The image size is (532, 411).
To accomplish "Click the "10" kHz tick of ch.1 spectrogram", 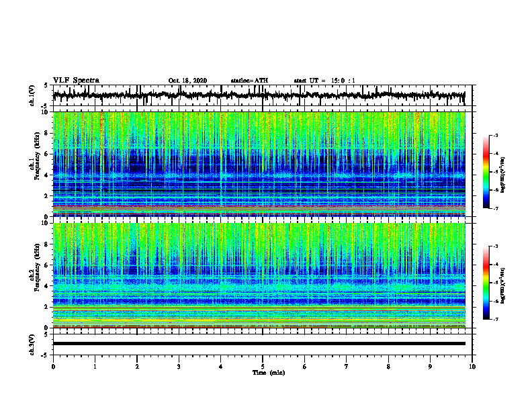I will pos(46,112).
